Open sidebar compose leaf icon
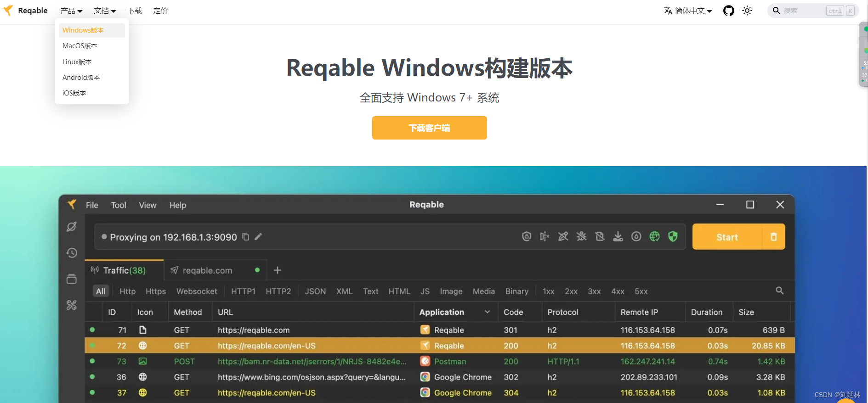Image resolution: width=868 pixels, height=403 pixels. (x=72, y=227)
